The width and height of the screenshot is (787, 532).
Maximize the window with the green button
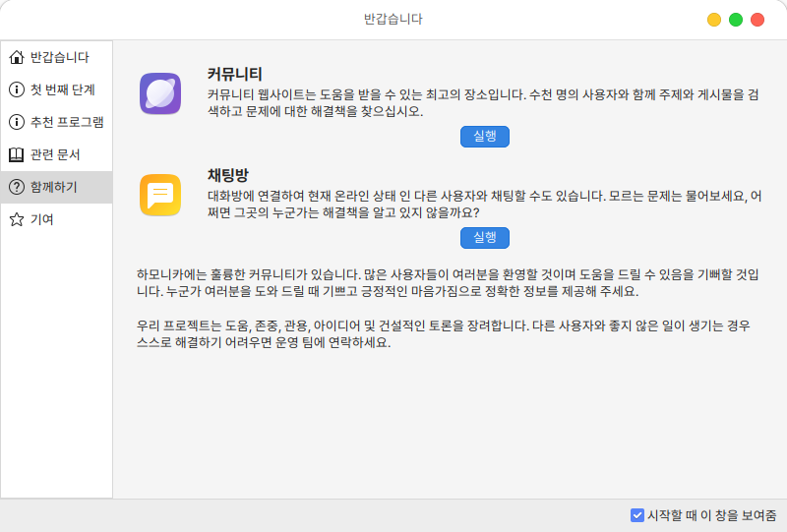pos(736,20)
